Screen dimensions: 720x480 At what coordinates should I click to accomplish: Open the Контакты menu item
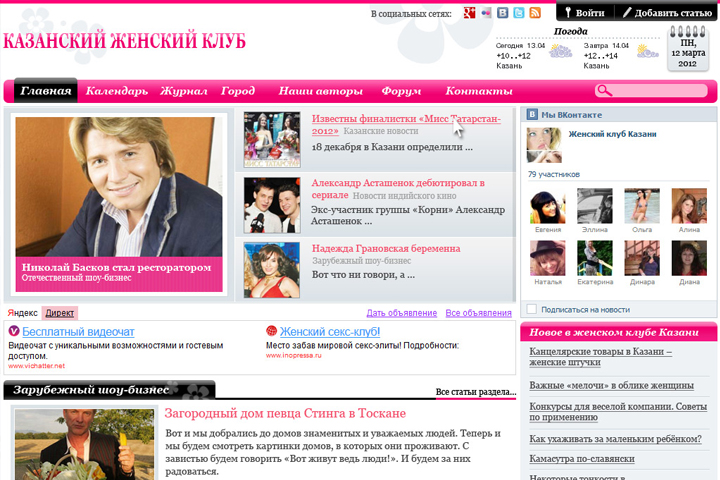tap(479, 91)
